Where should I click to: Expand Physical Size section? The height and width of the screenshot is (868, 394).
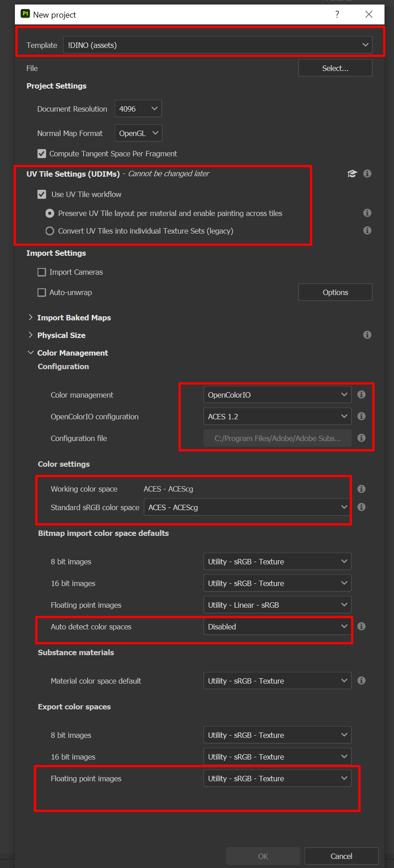tap(30, 335)
